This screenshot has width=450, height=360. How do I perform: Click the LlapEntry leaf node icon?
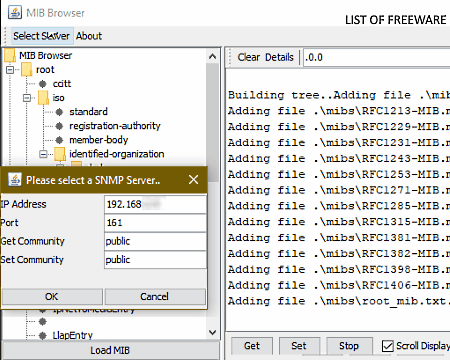(x=43, y=336)
